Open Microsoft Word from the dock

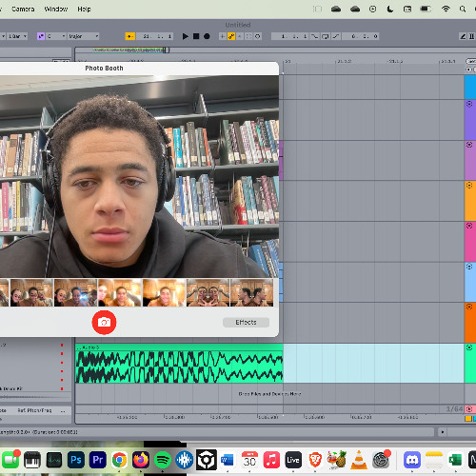coord(228,460)
